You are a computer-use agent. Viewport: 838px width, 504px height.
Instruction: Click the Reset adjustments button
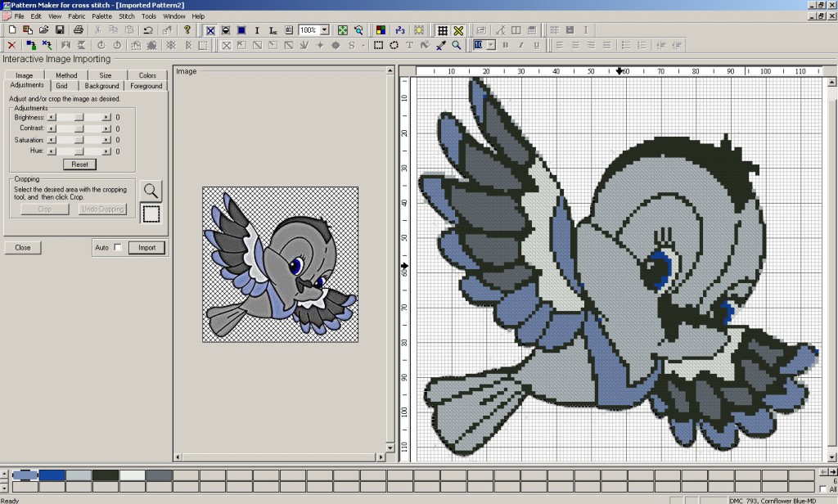(79, 164)
